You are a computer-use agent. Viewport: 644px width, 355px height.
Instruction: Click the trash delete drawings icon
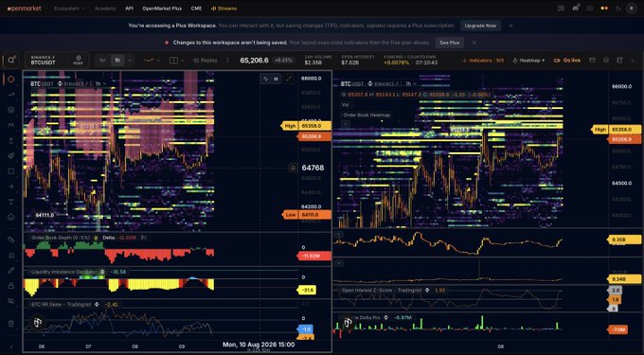coord(11,324)
